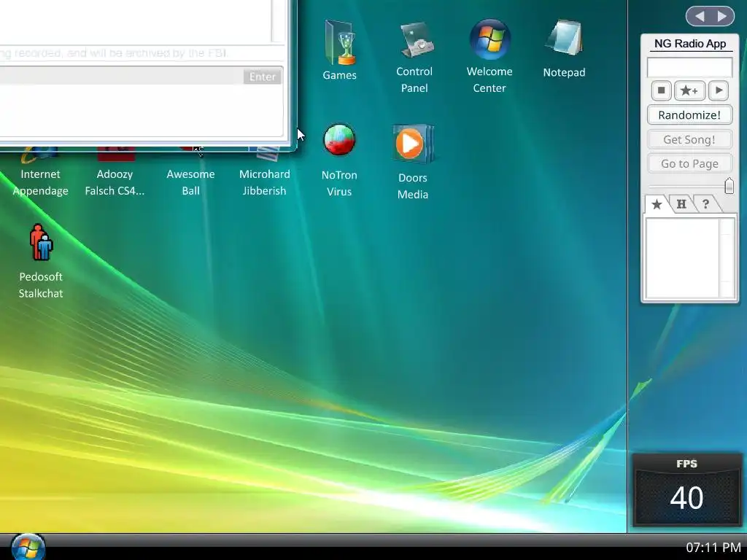Add the song to favorites with star-plus
This screenshot has height=560, width=747.
(689, 90)
